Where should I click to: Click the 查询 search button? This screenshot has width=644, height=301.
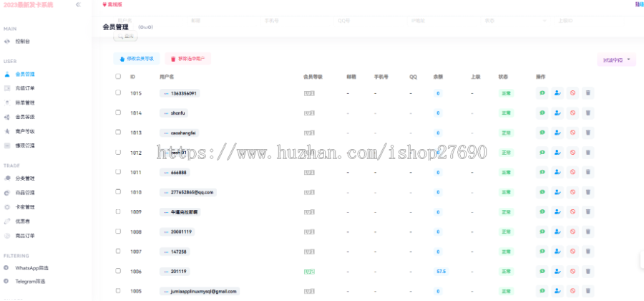(125, 36)
